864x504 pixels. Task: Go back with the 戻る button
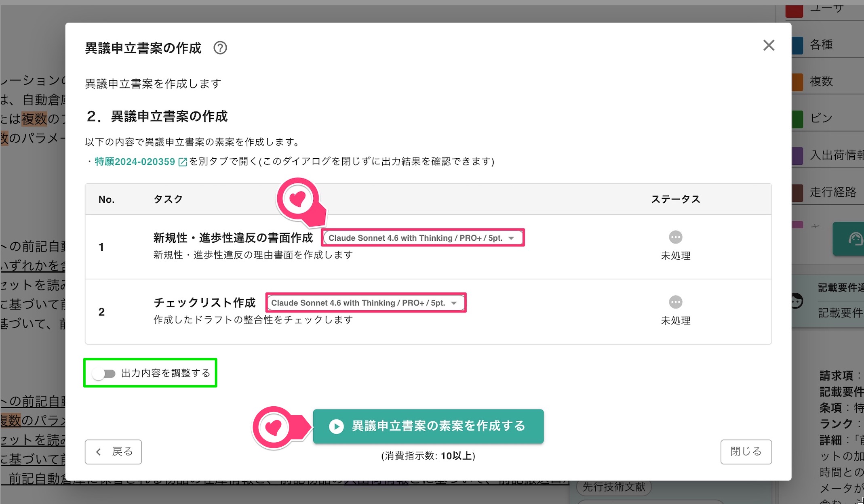pyautogui.click(x=113, y=452)
